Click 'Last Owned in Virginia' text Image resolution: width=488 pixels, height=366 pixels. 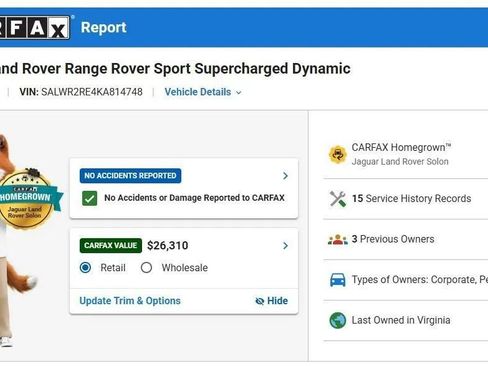click(x=401, y=320)
